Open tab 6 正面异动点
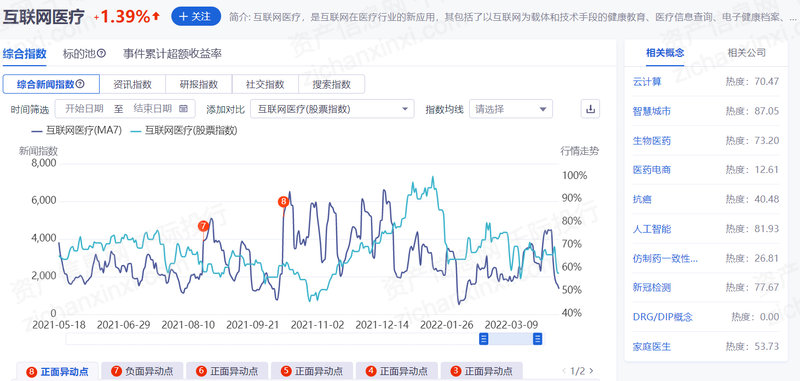The image size is (800, 381). pos(227,371)
